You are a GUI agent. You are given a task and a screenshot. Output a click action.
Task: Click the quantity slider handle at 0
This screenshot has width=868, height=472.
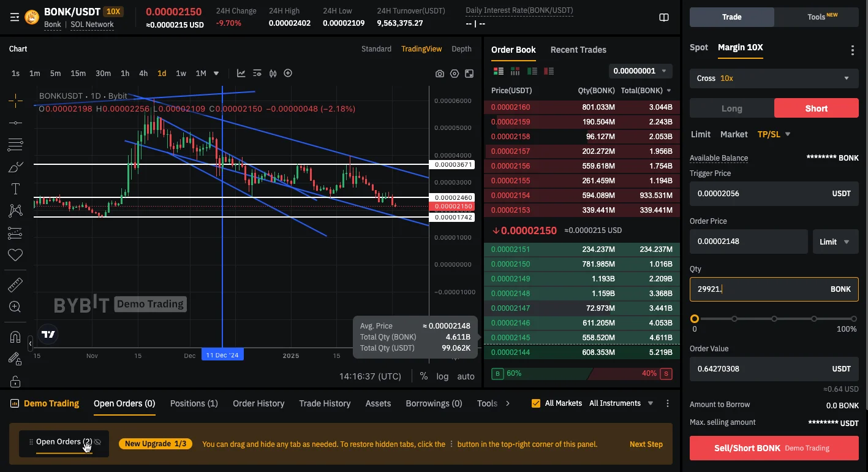coord(695,319)
